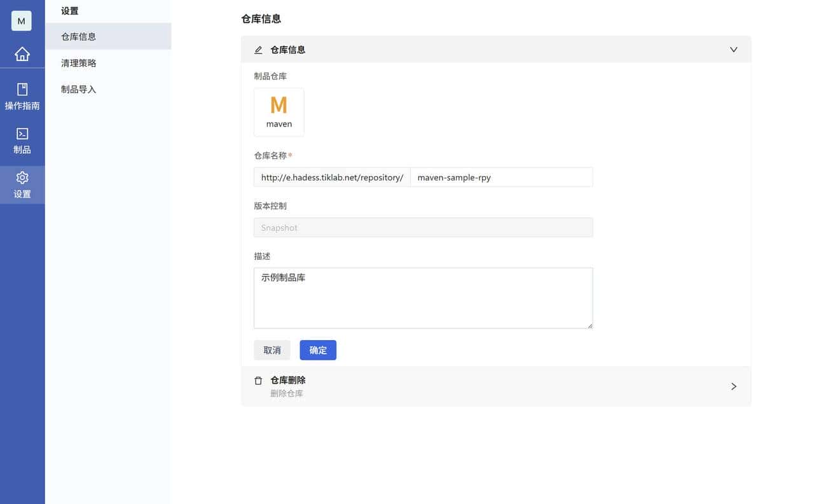This screenshot has height=504, width=814.
Task: Select the M workspace icon in sidebar
Action: coord(22,21)
